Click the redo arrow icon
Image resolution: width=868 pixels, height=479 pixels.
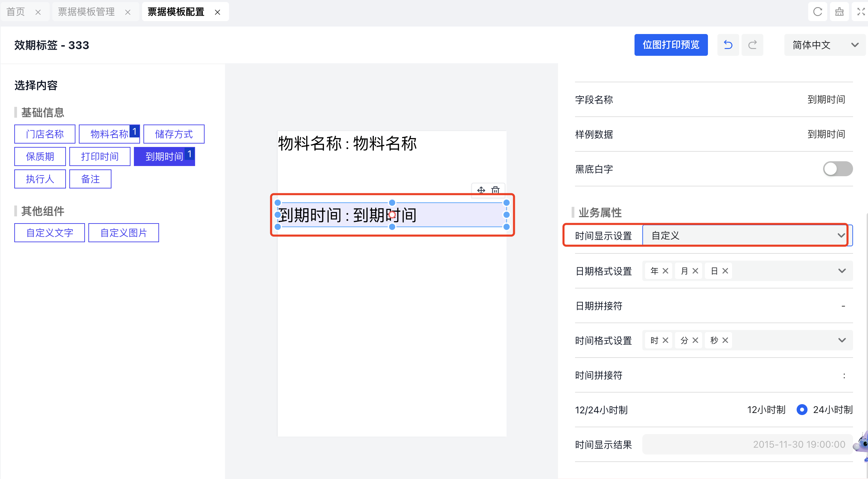(x=752, y=45)
